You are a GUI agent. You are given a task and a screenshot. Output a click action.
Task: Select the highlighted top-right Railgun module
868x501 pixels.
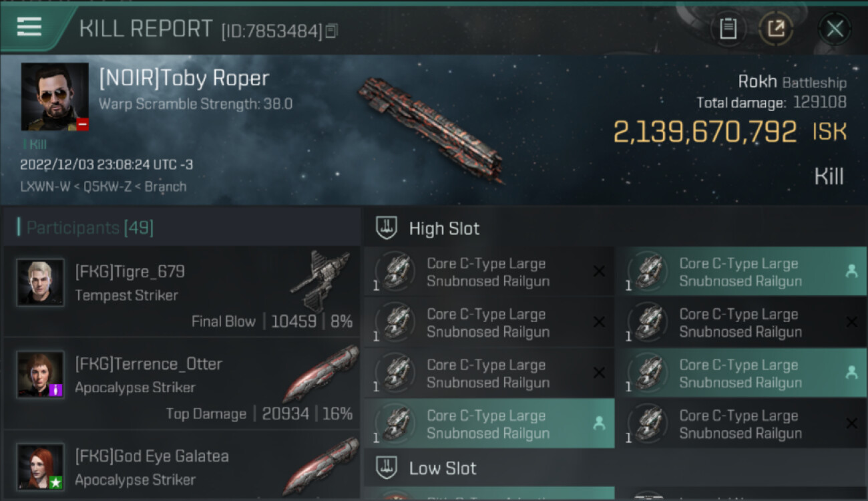point(740,272)
